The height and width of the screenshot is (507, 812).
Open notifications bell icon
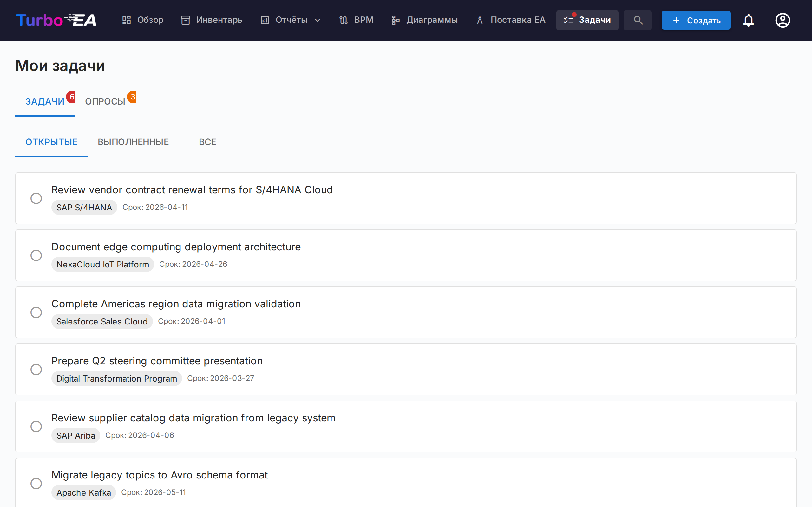(748, 20)
